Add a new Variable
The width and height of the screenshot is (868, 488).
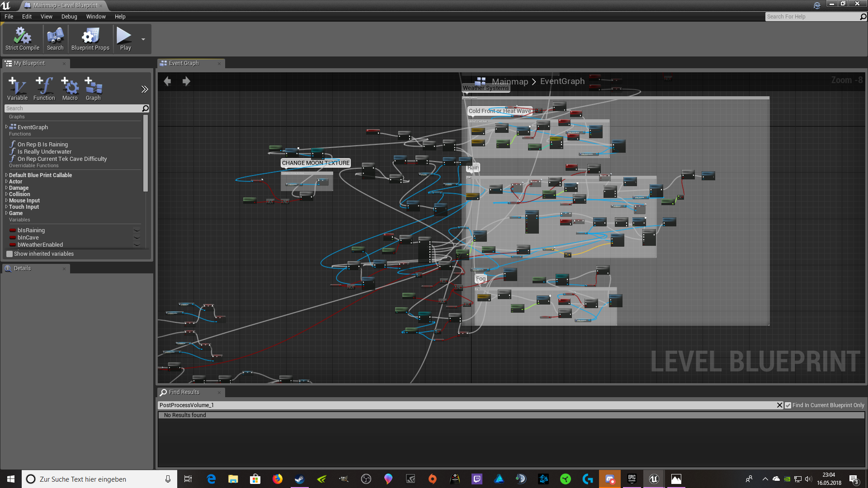(x=17, y=88)
